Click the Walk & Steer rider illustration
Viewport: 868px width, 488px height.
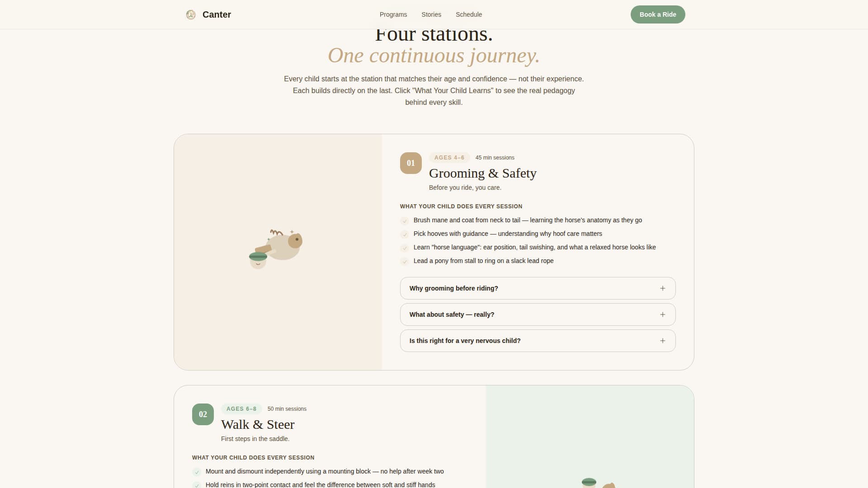click(598, 483)
